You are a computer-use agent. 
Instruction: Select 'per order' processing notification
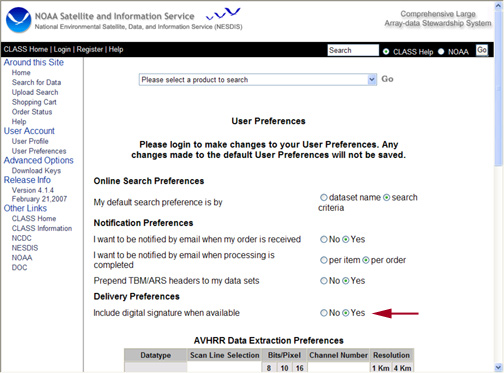pyautogui.click(x=366, y=260)
